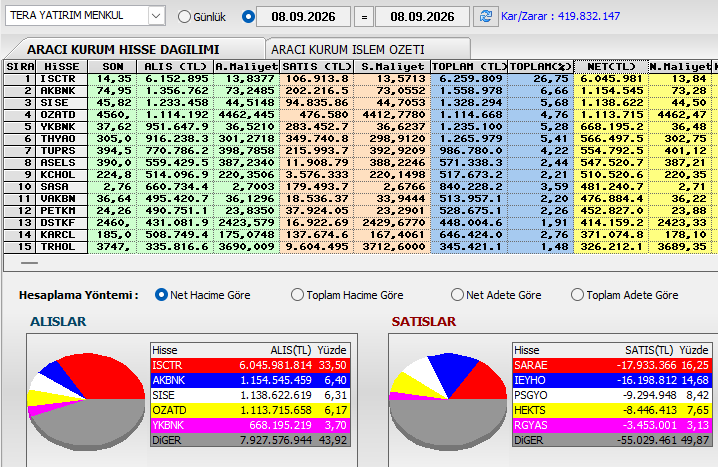Click ISCTR total percent 26,75 cell
This screenshot has width=718, height=467.
541,79
